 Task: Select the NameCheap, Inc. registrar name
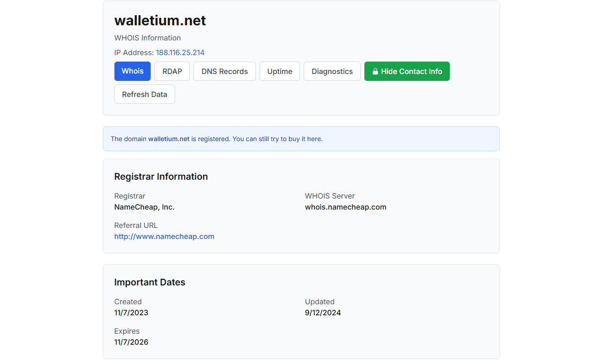pos(144,207)
